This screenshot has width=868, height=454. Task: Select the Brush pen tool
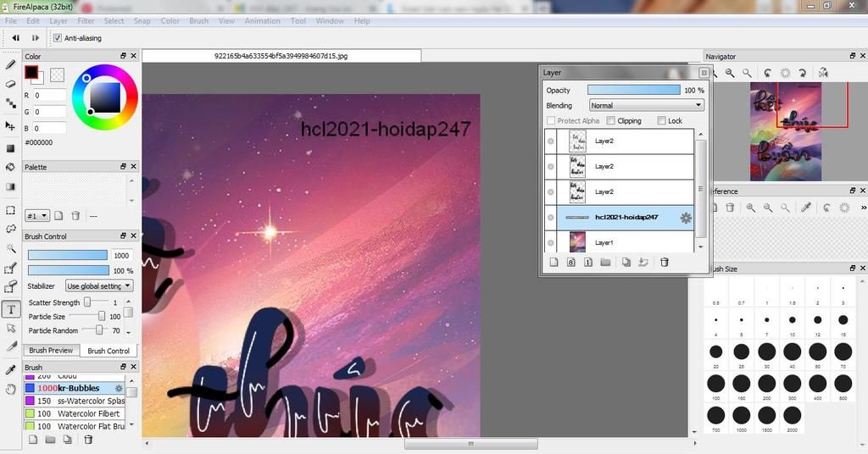[x=10, y=64]
